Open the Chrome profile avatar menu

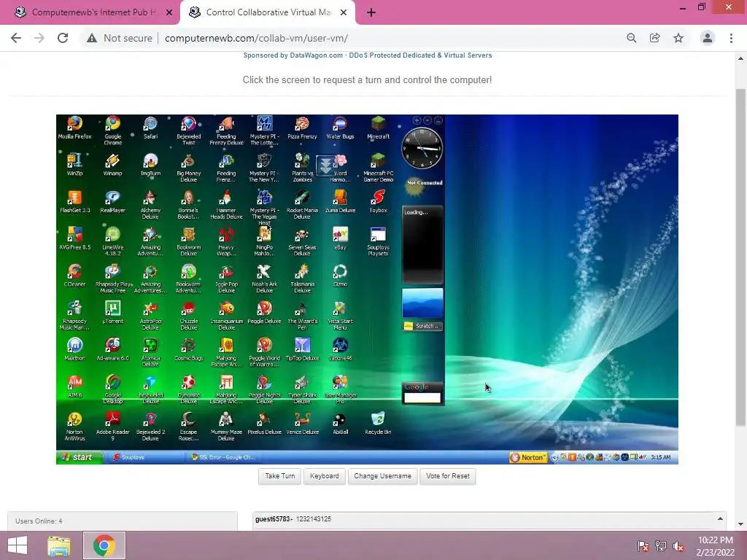point(708,38)
